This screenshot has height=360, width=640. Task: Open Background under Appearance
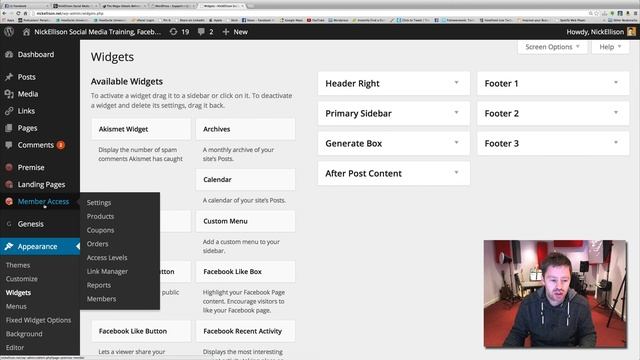(24, 334)
